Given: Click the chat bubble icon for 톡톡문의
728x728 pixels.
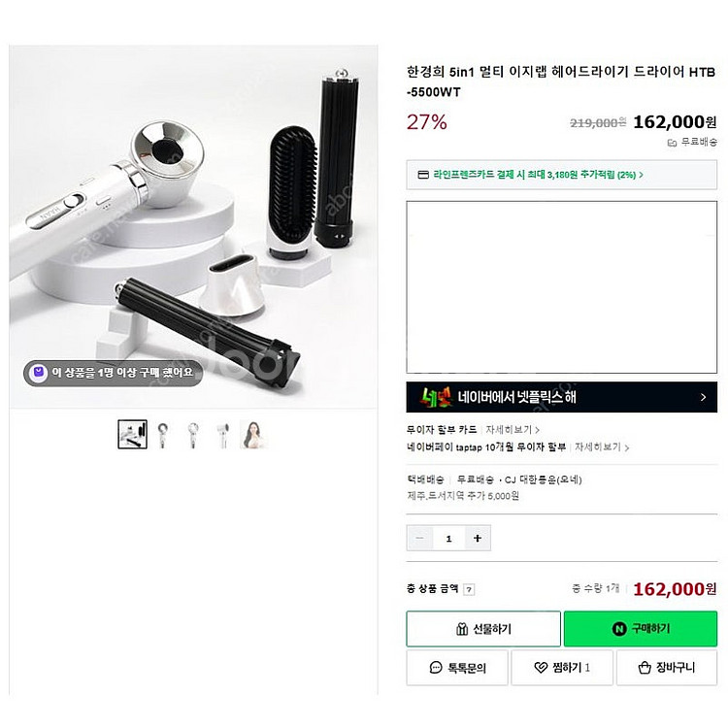Looking at the screenshot, I should click(x=436, y=668).
